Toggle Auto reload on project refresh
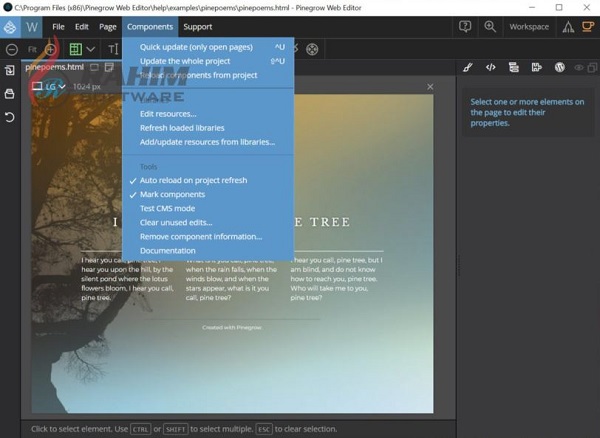The height and width of the screenshot is (438, 600). click(x=193, y=180)
